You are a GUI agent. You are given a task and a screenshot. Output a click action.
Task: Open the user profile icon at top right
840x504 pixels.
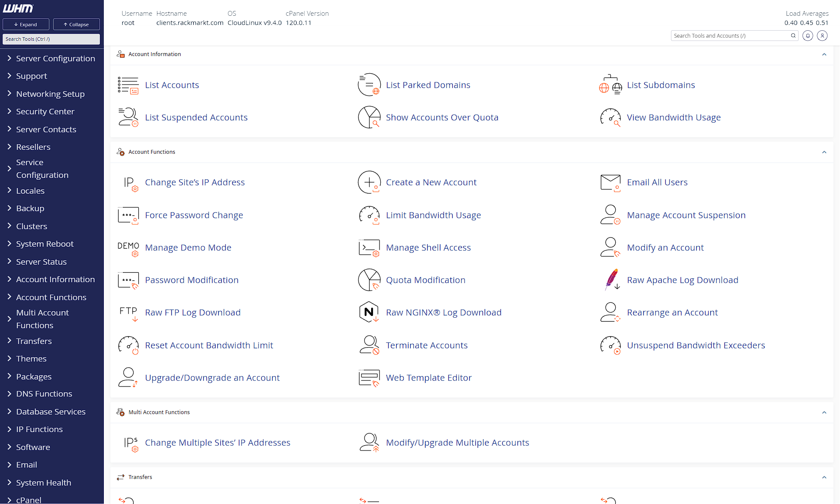[x=822, y=36]
